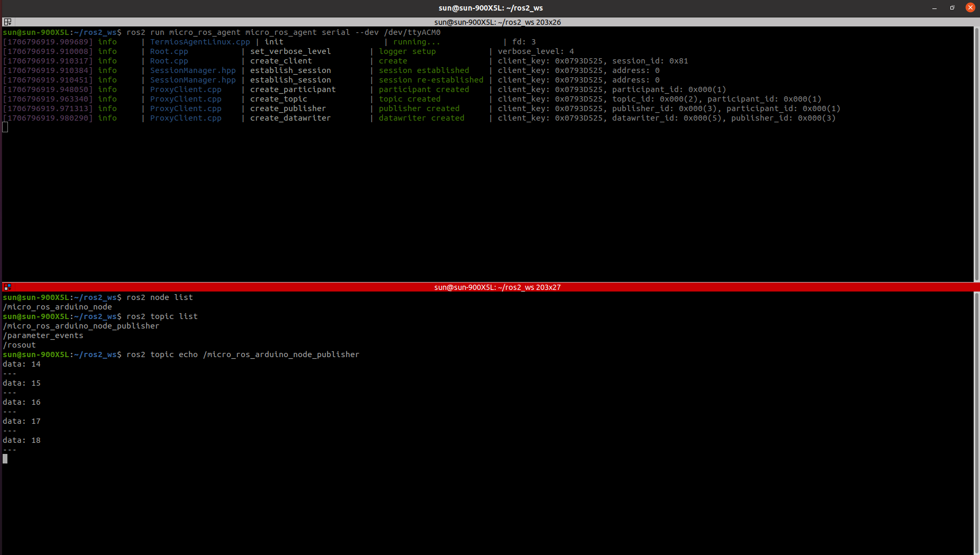Click the red bottom pane title bar 203x27

[497, 287]
